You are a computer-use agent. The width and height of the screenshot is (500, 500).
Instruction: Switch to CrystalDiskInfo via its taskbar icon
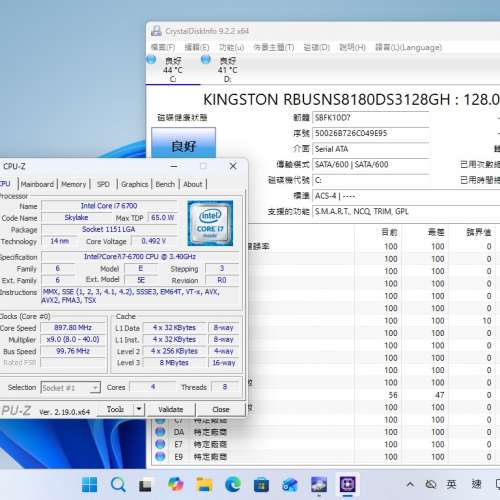point(319,484)
